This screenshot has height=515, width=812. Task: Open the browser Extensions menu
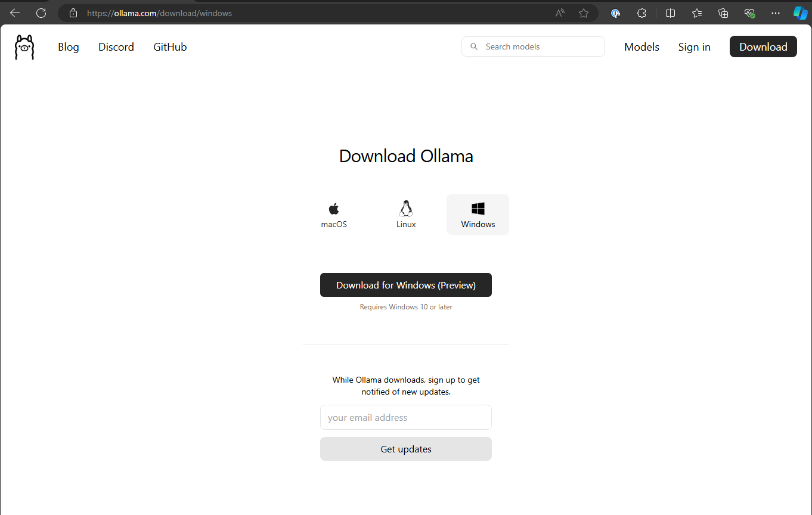(x=641, y=13)
